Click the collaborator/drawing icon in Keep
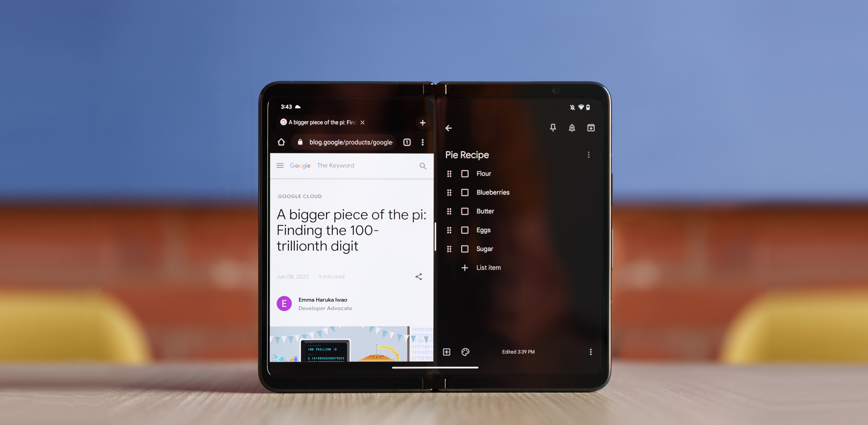Viewport: 868px width, 425px height. point(466,351)
